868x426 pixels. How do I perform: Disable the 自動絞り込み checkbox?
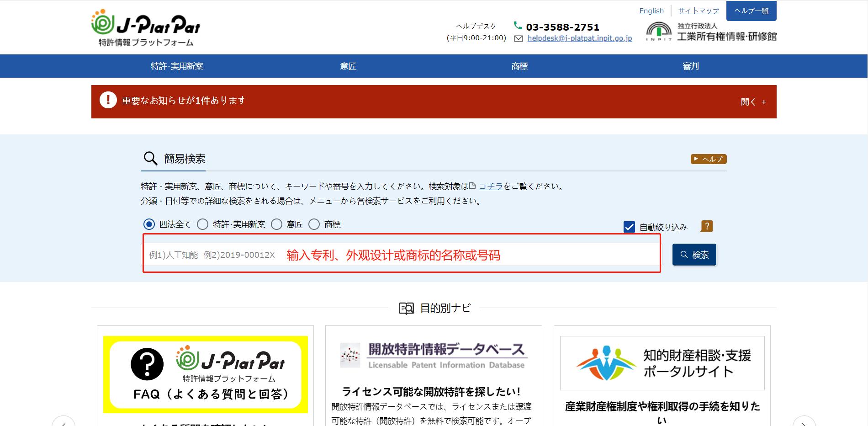pyautogui.click(x=629, y=226)
